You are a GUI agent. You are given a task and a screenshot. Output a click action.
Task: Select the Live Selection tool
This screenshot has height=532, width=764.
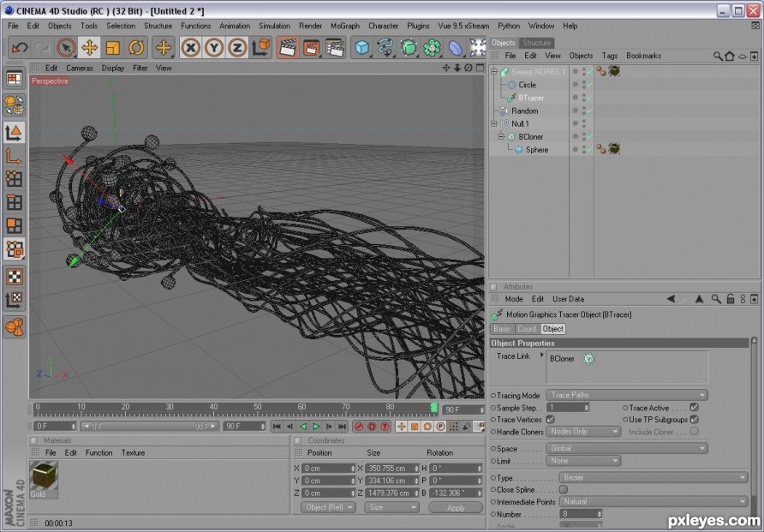click(66, 48)
